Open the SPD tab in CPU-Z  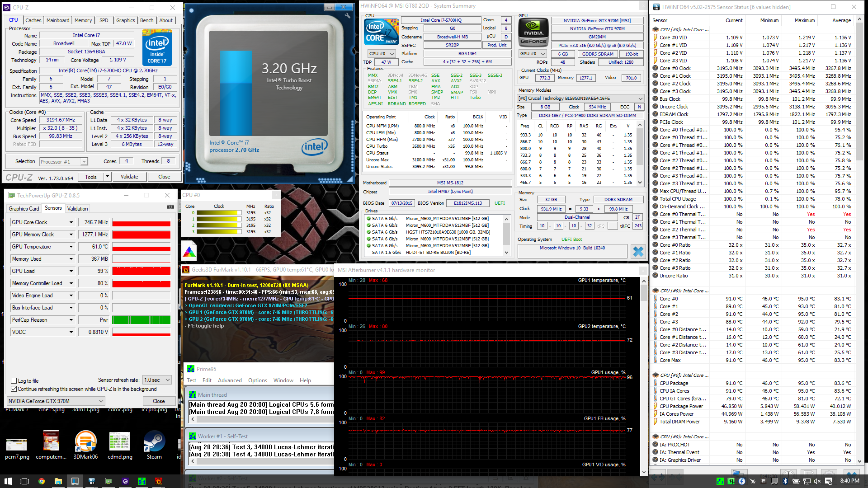(104, 20)
